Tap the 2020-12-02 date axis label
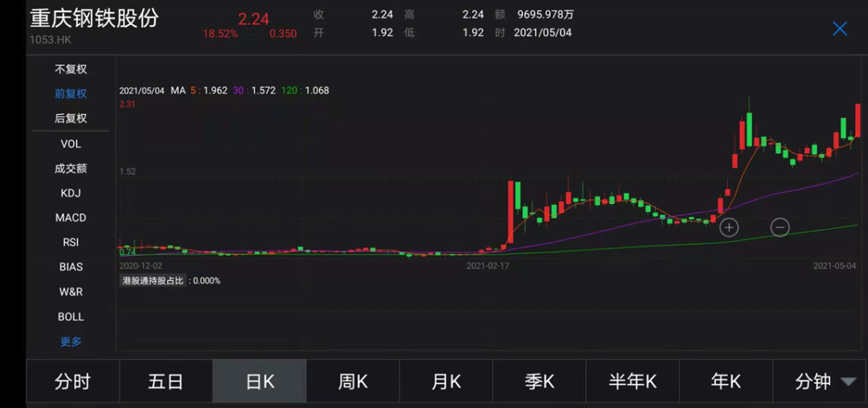Screen dimensions: 868x408 coord(141,266)
